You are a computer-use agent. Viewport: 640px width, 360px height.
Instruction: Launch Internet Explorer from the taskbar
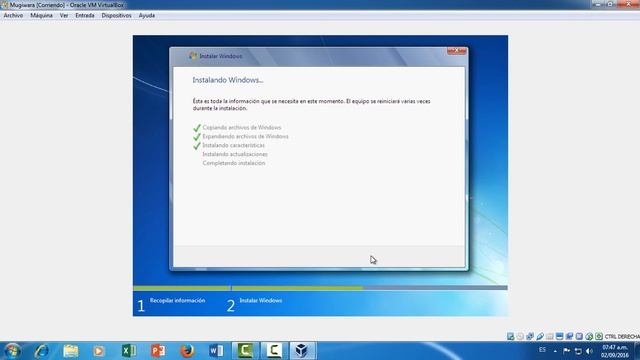[x=42, y=351]
